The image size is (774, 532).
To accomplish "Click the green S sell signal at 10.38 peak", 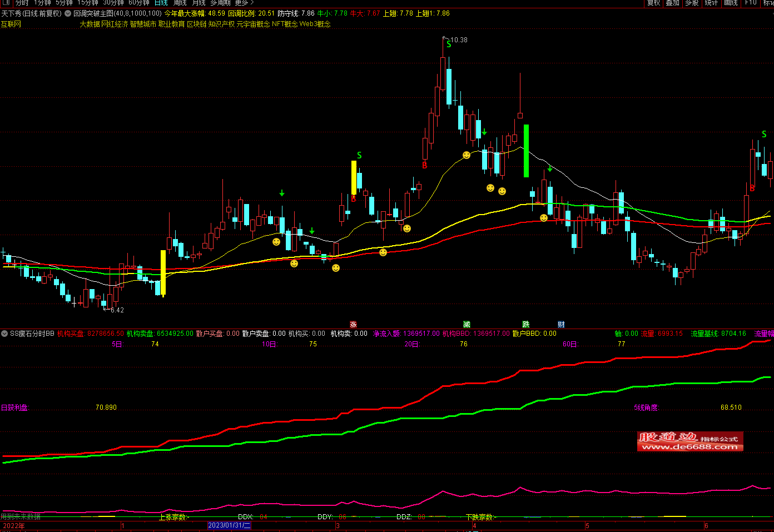I will (449, 44).
